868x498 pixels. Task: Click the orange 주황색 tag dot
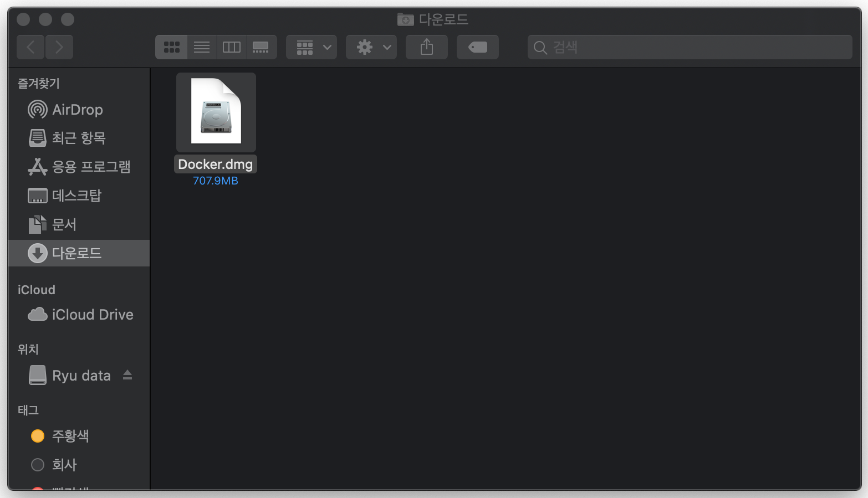(38, 436)
